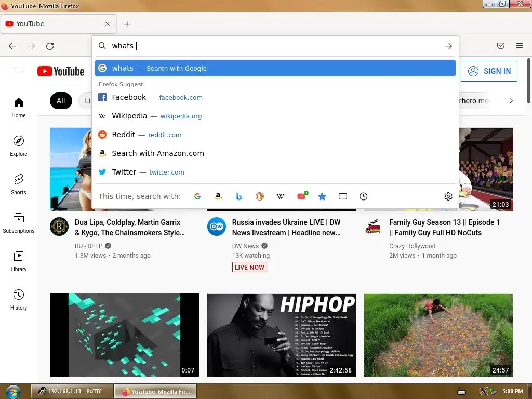Search bookmarks with the star icon
This screenshot has width=532, height=399.
[x=322, y=196]
